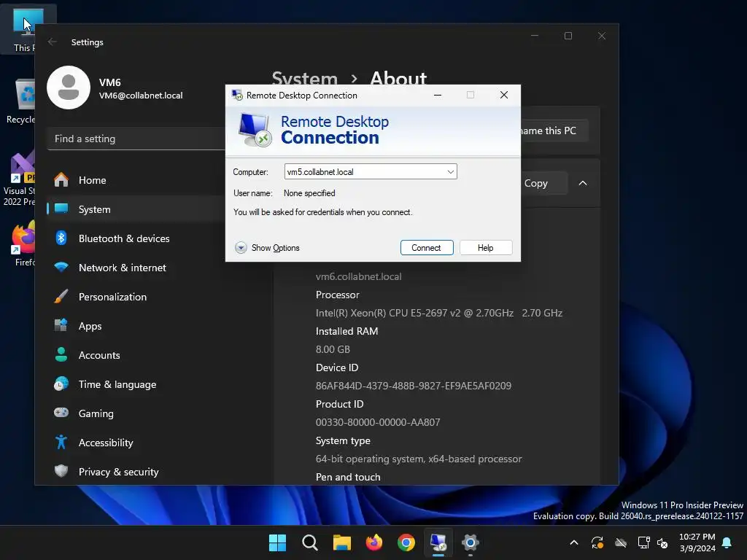Select the Visual Studio 2022 desktop shortcut

pyautogui.click(x=19, y=179)
